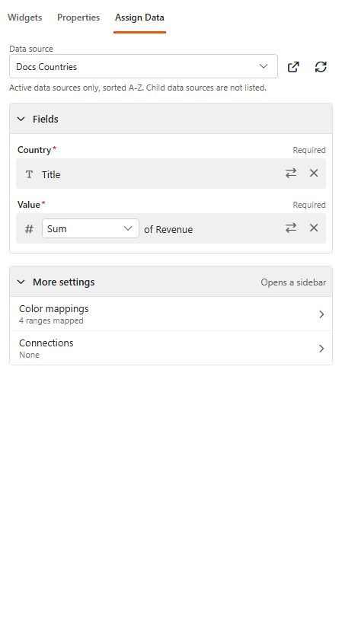Open the data source in a new window

pyautogui.click(x=293, y=67)
